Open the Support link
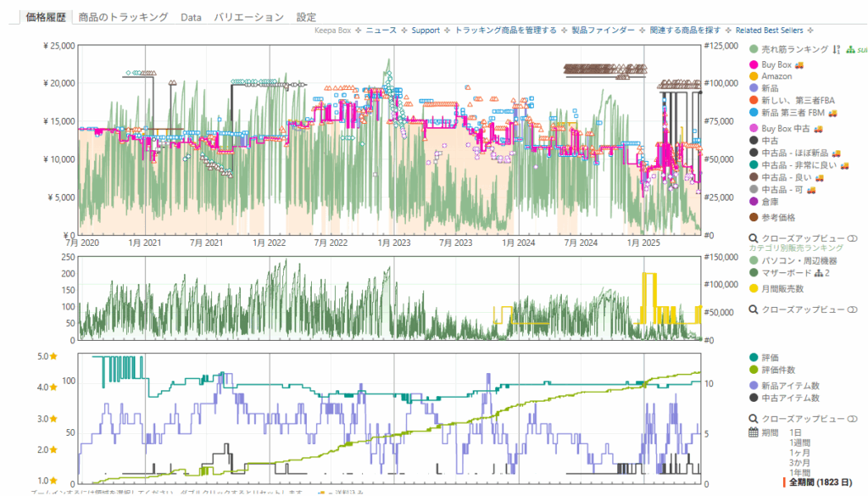Screen dimensions: 868x496 coord(426,31)
